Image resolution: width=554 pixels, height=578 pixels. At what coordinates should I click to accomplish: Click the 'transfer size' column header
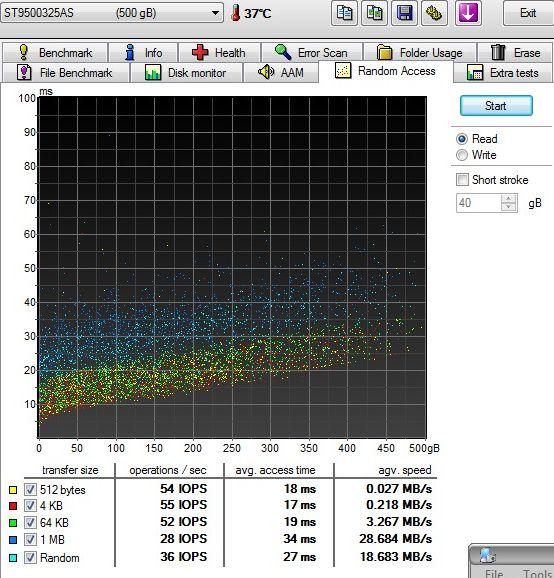(70, 470)
